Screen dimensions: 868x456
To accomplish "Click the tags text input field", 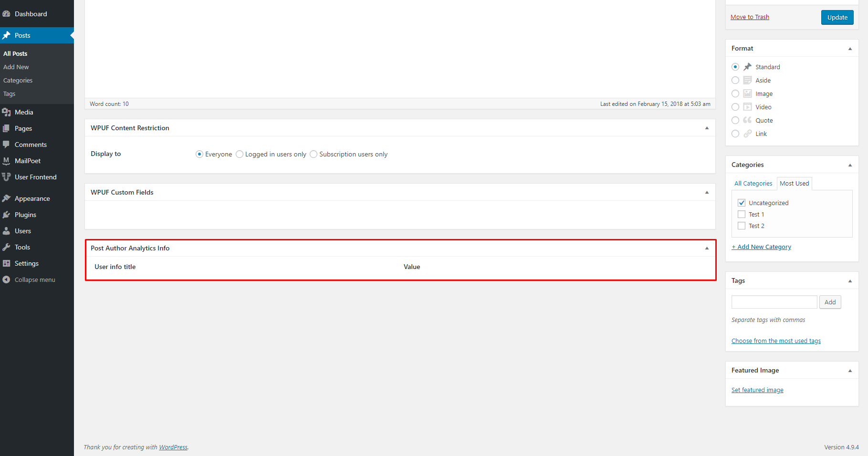I will (774, 302).
